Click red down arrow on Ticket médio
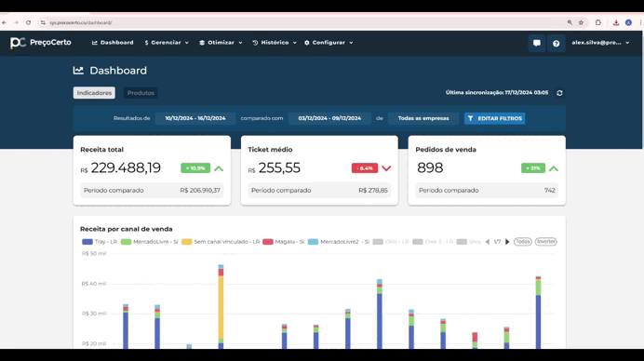The image size is (644, 361). coord(386,168)
